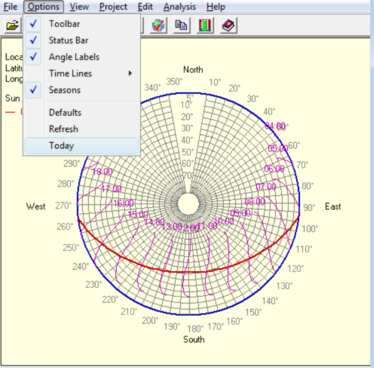Click the copy documents toolbar icon
This screenshot has height=368, width=374.
[181, 25]
